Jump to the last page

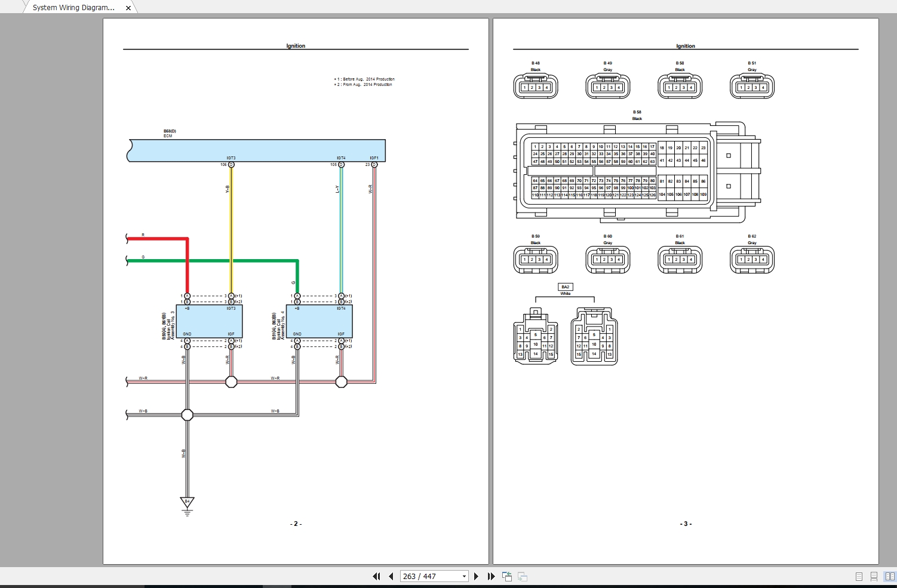(x=491, y=576)
